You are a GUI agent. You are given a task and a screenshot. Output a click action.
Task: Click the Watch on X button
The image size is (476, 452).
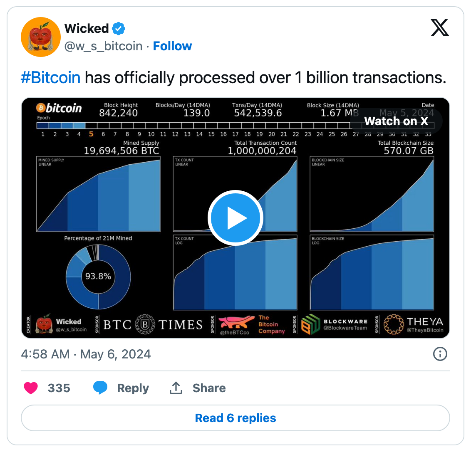(x=395, y=121)
